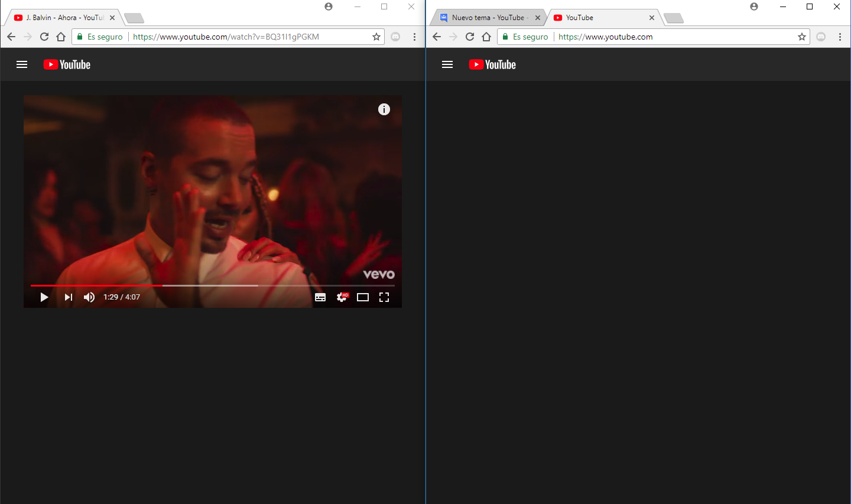The width and height of the screenshot is (851, 504).
Task: Open a new tab in left window
Action: [134, 18]
